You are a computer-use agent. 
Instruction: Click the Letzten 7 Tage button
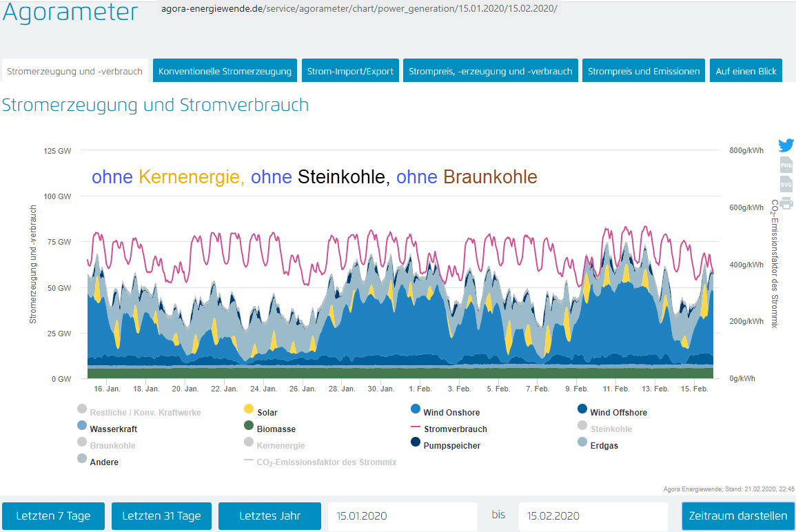(x=53, y=515)
